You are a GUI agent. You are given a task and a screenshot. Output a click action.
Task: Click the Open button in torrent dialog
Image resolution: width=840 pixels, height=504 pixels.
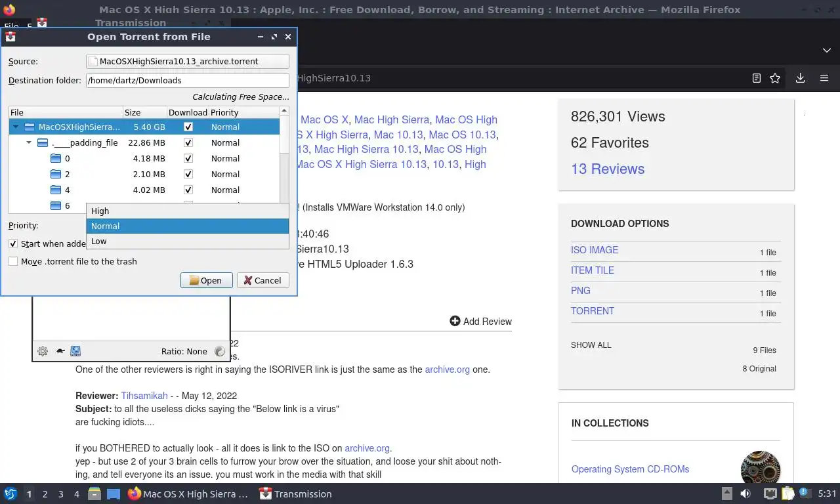[x=206, y=280]
